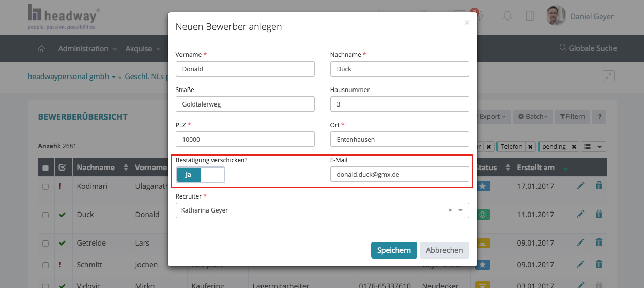Click the pencil edit icon for 17.01.2017 row
Viewport: 644px width, 288px height.
pyautogui.click(x=580, y=185)
